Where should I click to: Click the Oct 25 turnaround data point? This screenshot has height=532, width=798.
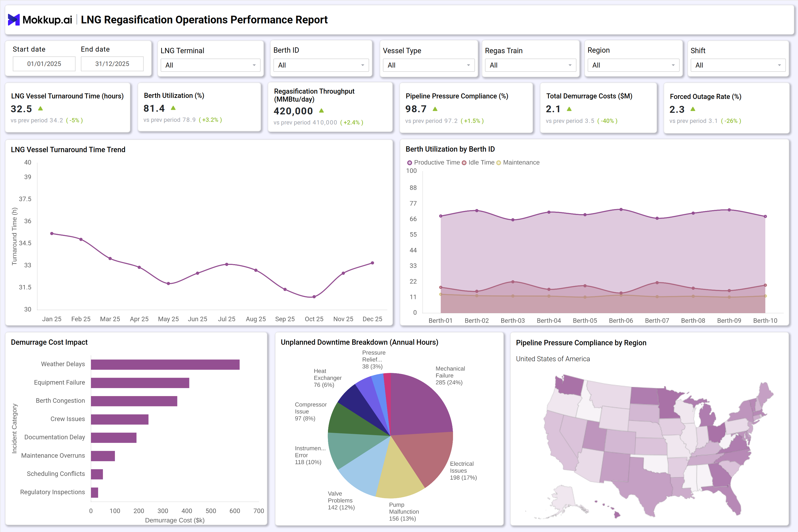coord(314,297)
